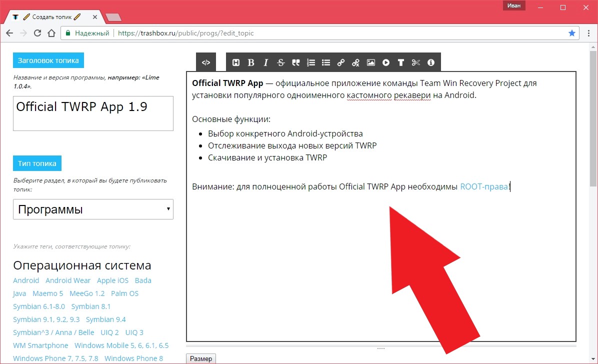Open Chrome's three-dot menu
This screenshot has height=364, width=598.
pos(589,33)
